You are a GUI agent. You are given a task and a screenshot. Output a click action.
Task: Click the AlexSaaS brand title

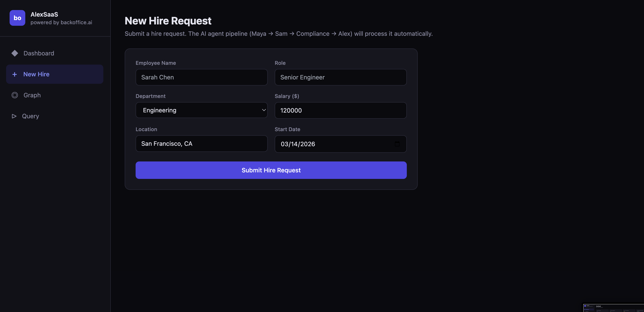click(44, 15)
